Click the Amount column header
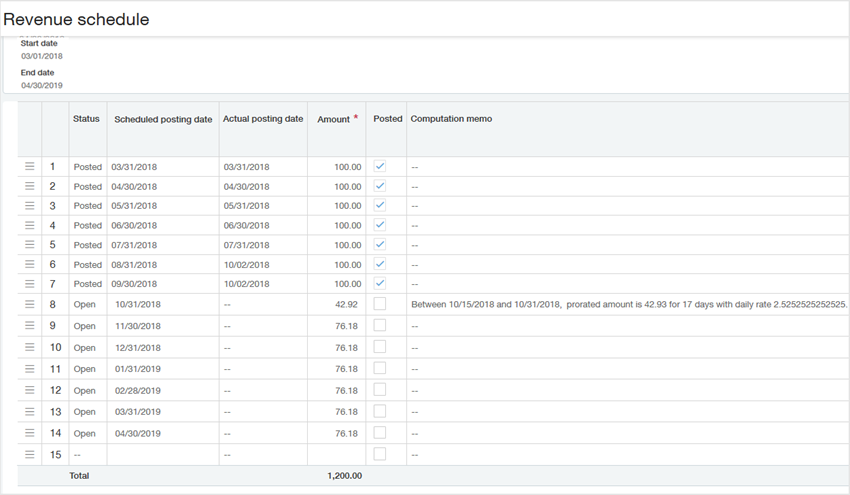Viewport: 850px width, 495px height. pyautogui.click(x=334, y=119)
